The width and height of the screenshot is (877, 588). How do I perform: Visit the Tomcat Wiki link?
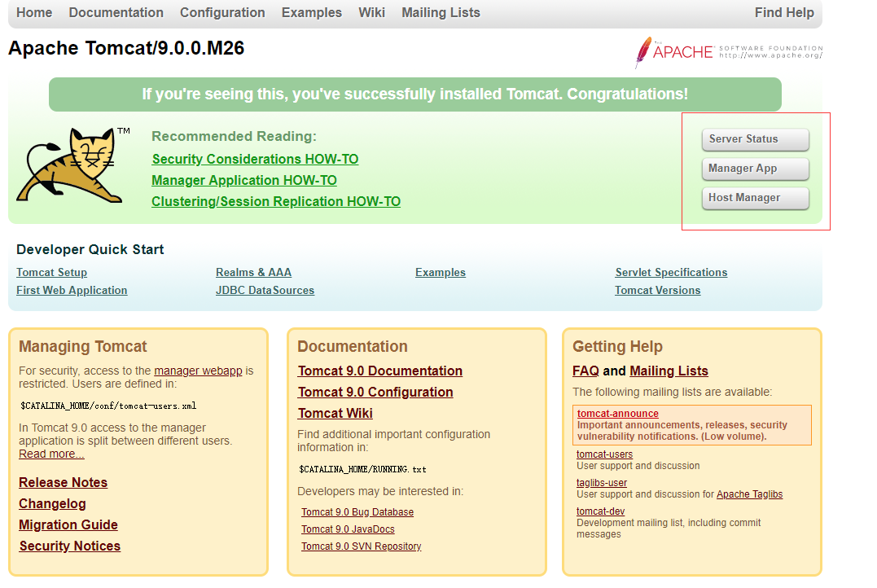click(x=335, y=414)
